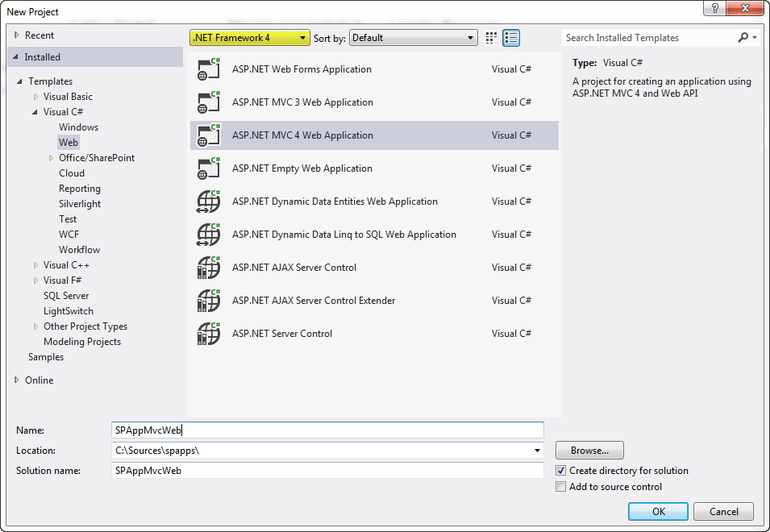Select ASP.NET AJAX Server Control icon
This screenshot has height=532, width=770.
209,268
